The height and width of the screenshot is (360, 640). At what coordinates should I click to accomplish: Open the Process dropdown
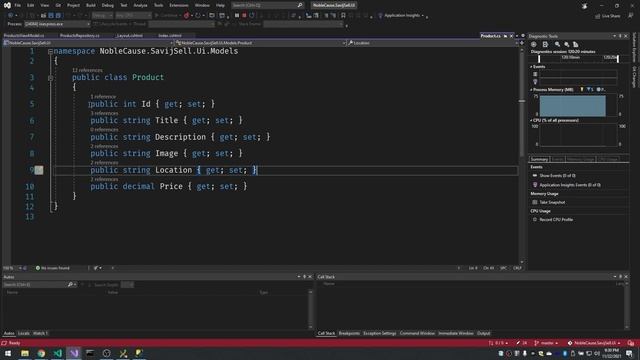pyautogui.click(x=57, y=24)
